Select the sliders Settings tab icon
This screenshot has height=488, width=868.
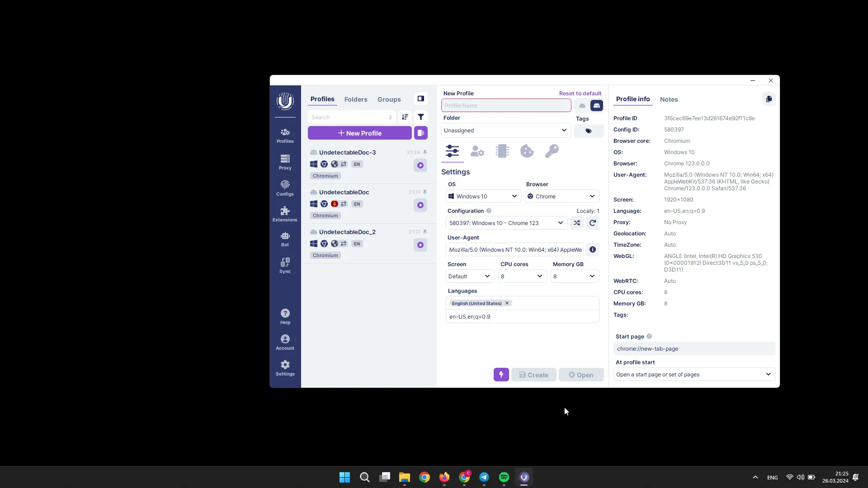click(452, 151)
